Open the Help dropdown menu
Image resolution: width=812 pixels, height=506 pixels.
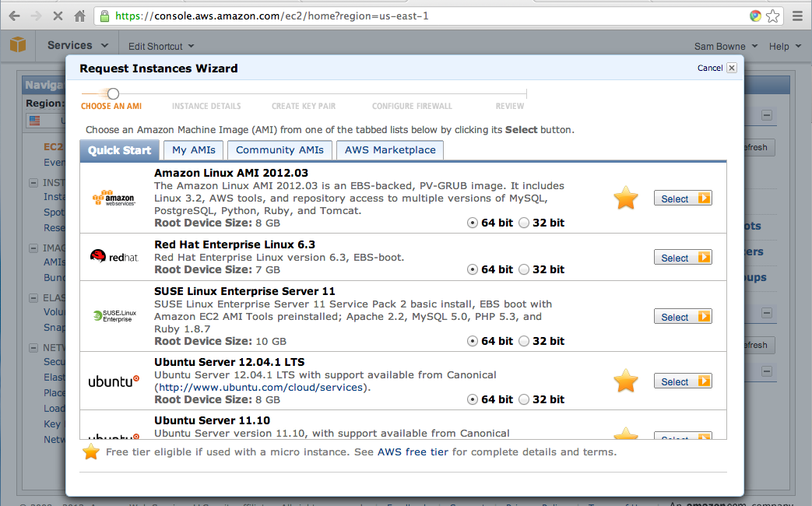point(785,46)
